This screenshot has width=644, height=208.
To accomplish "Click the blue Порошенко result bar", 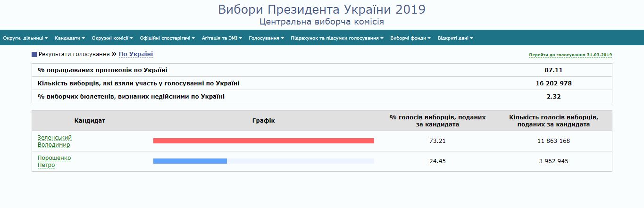I will point(190,161).
